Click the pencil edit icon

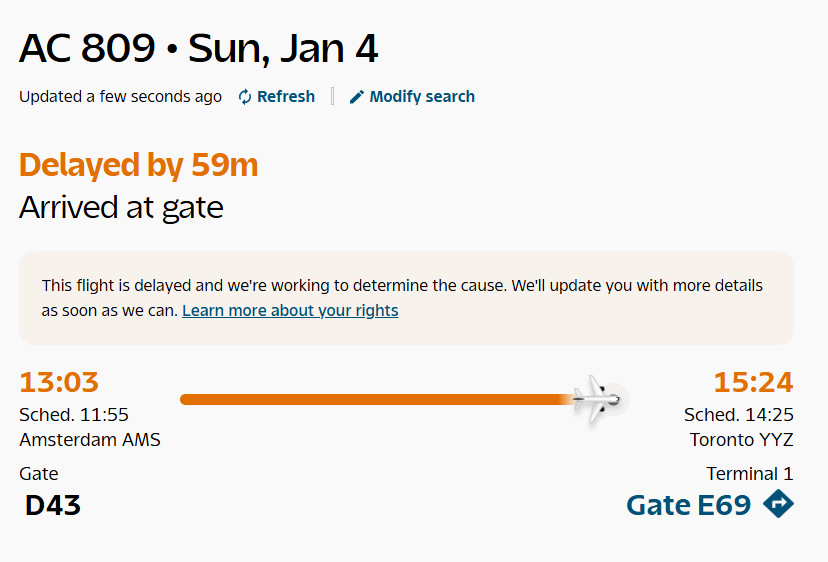(x=357, y=97)
